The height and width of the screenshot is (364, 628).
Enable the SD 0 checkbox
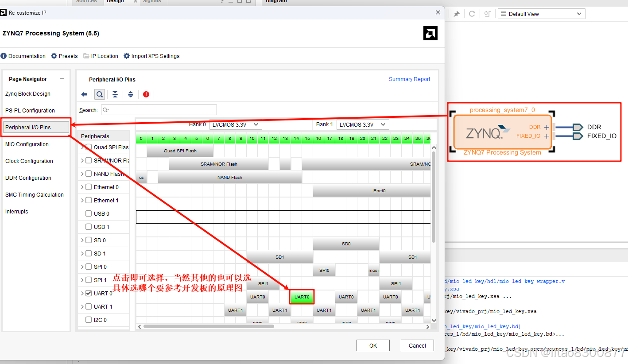pyautogui.click(x=89, y=240)
